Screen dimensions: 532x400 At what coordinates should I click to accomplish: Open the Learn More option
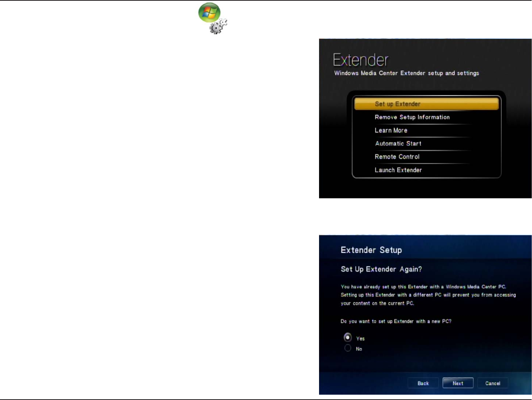point(391,130)
